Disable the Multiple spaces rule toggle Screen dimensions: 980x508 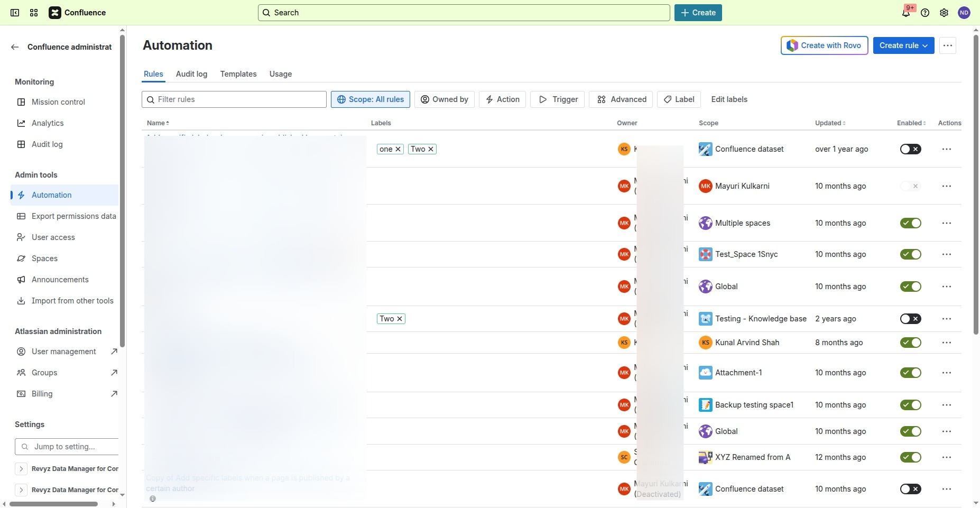[x=910, y=223]
